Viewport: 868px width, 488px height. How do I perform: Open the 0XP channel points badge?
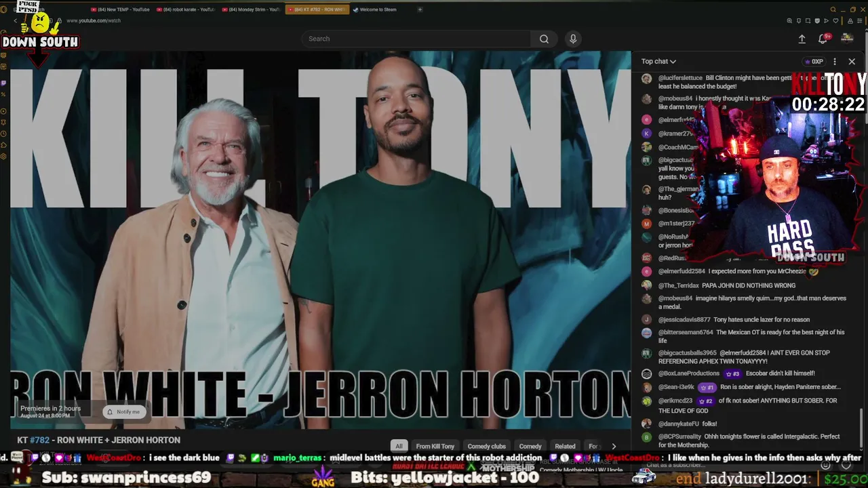[x=814, y=62]
